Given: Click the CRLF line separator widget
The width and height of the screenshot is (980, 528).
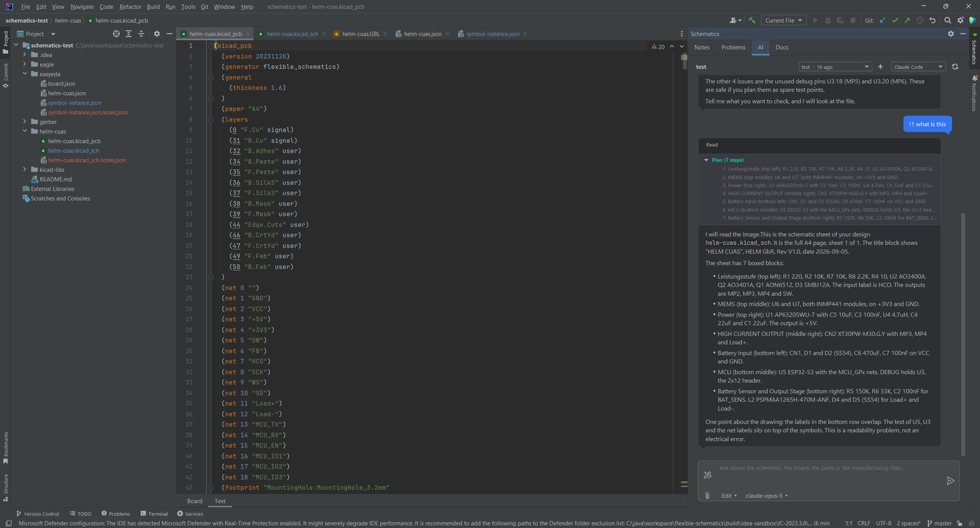Looking at the screenshot, I should point(864,523).
